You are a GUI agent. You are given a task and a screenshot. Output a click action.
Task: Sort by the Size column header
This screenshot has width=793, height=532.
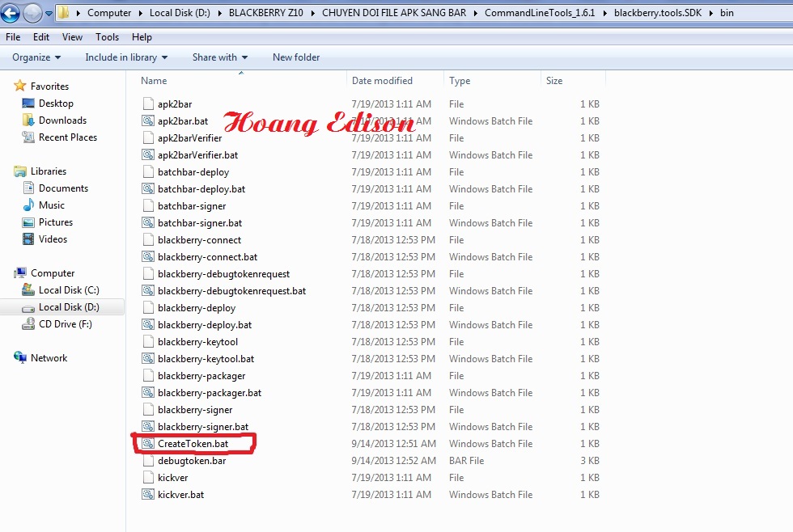(x=573, y=80)
